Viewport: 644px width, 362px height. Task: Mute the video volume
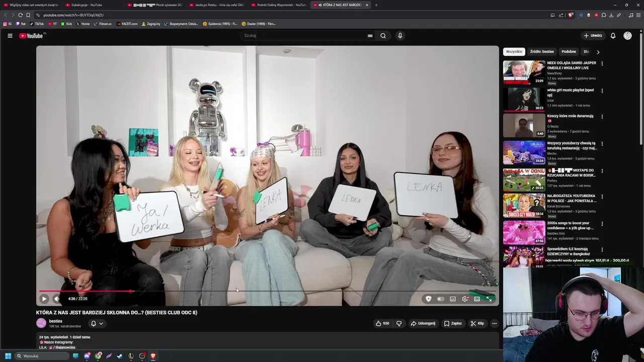tap(57, 299)
